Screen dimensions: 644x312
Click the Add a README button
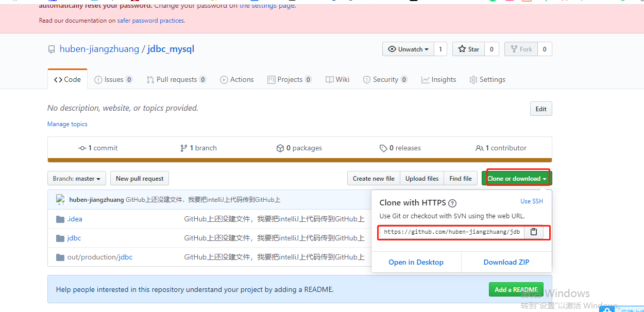click(x=516, y=289)
